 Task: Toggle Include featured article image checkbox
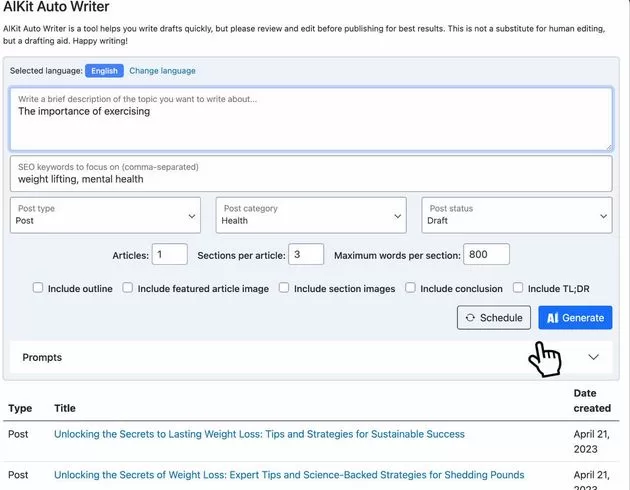click(128, 288)
